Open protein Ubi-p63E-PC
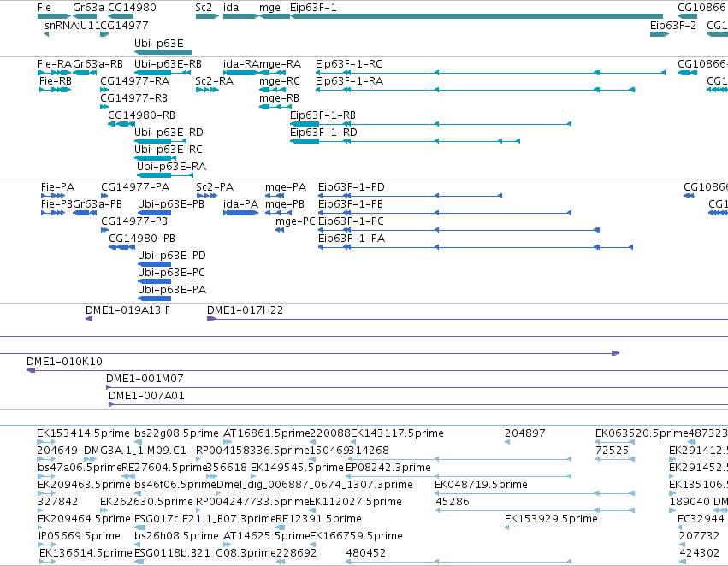 coord(155,281)
